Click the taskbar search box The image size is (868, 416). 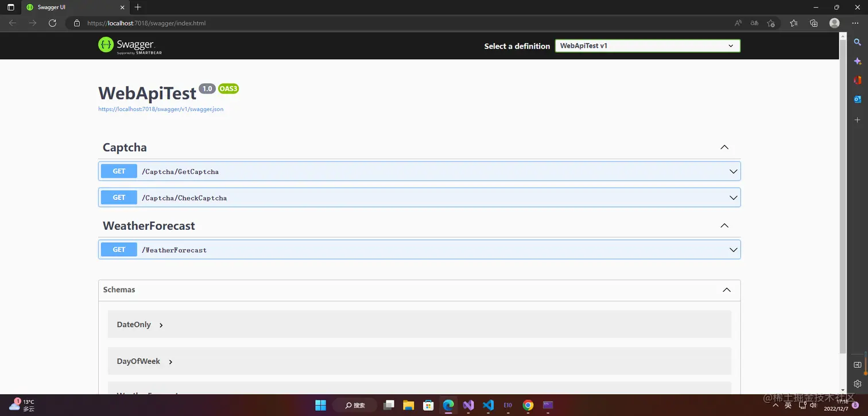[x=355, y=405]
